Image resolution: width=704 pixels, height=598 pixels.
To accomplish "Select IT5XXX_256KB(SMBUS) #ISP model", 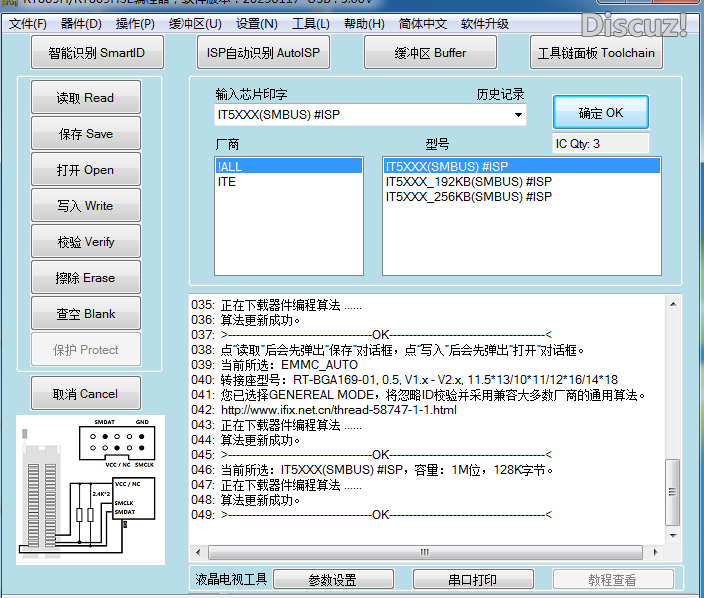I will 469,197.
